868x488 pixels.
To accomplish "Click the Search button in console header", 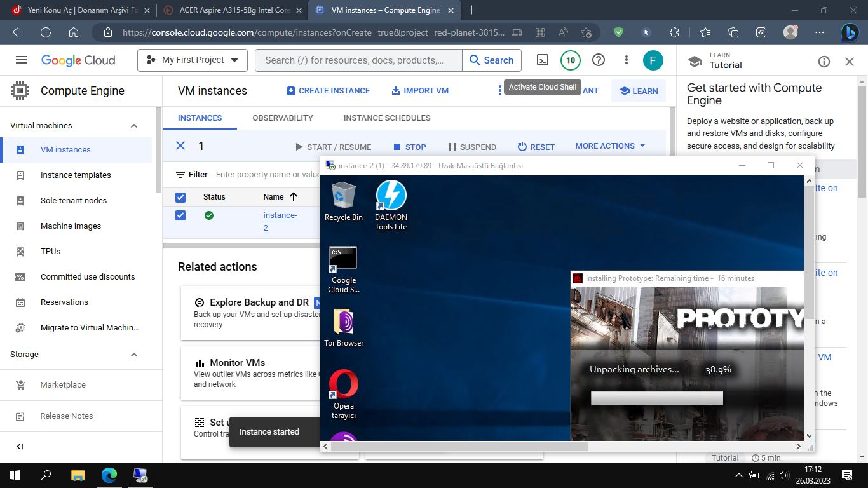I will point(492,60).
